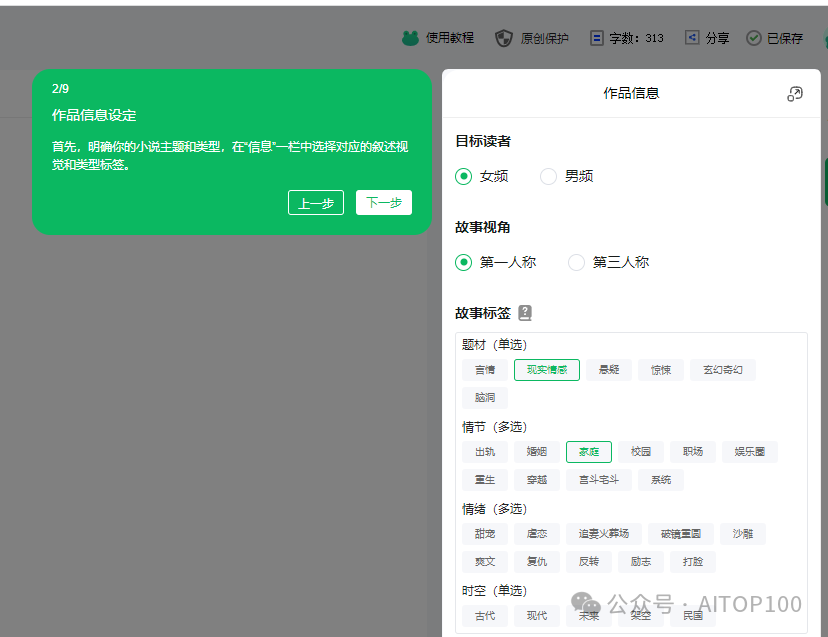828x637 pixels.
Task: Select the 悬疑 genre tag
Action: click(x=608, y=369)
